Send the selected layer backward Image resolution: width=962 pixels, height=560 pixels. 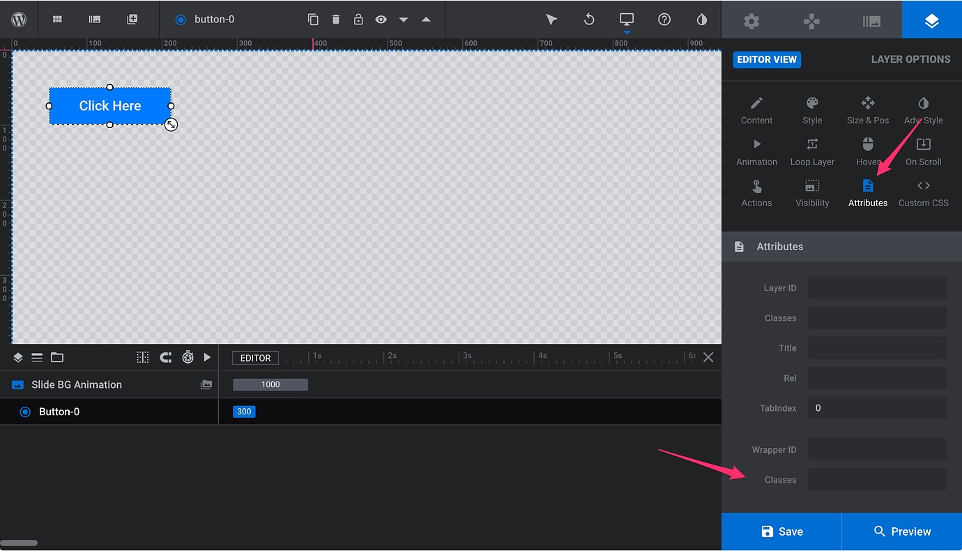tap(403, 20)
